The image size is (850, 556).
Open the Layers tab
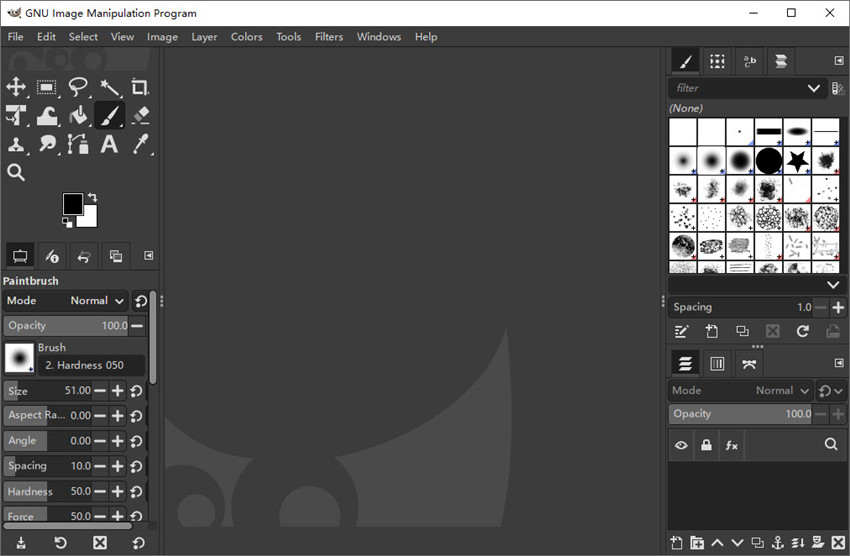(685, 364)
